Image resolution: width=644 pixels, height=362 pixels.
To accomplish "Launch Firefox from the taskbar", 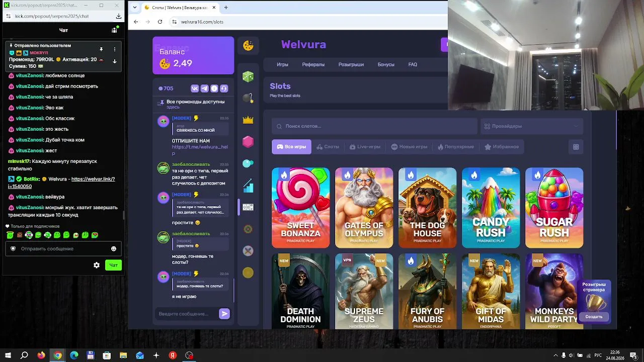I will point(41,355).
